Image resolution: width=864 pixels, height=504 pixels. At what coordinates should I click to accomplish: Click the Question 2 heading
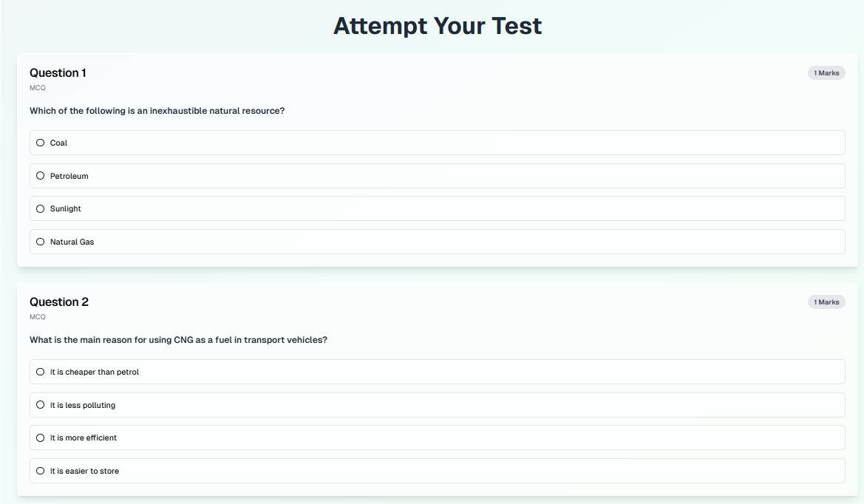[59, 302]
